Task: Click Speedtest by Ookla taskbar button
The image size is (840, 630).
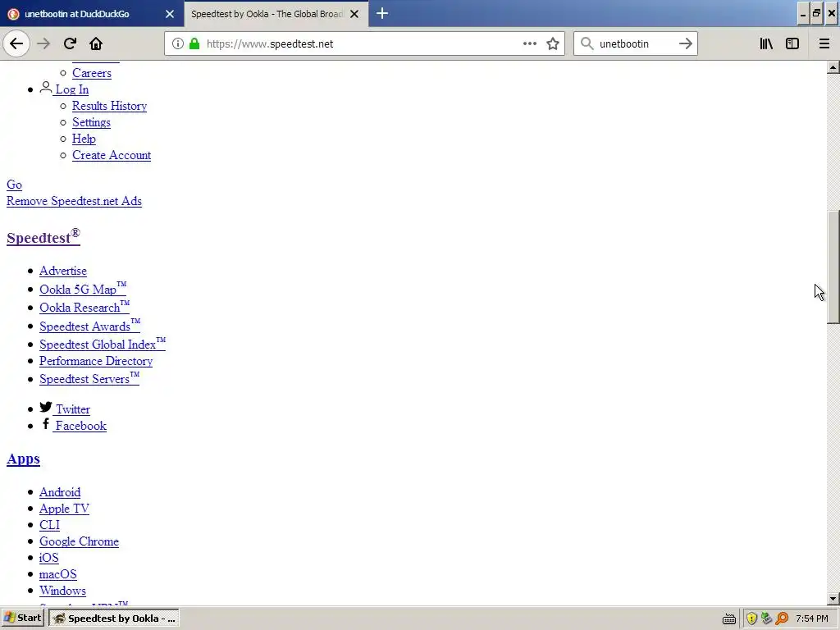Action: 114,619
